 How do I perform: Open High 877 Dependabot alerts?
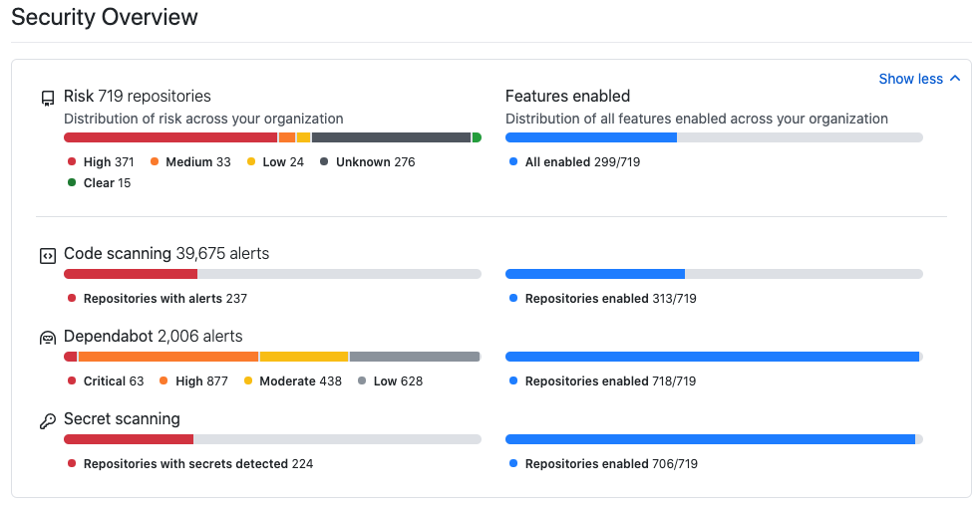click(193, 381)
